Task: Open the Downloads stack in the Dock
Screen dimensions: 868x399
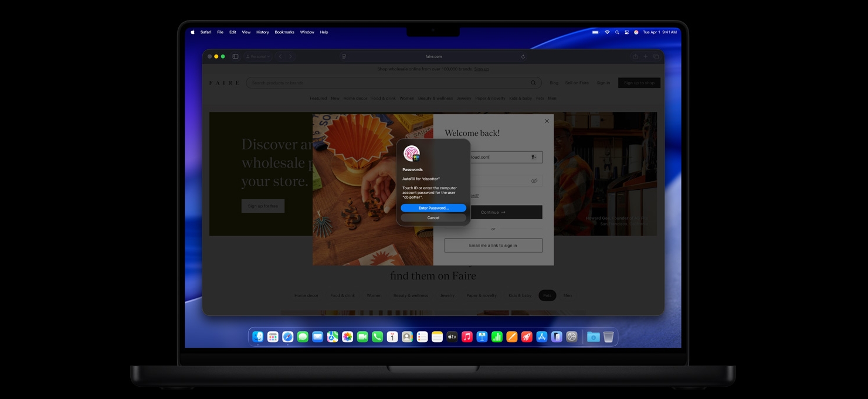Action: 593,337
